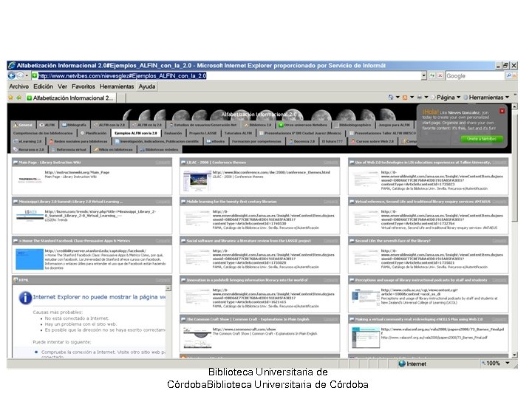Click the green Refresh page icon
532x399 pixels.
click(x=432, y=75)
